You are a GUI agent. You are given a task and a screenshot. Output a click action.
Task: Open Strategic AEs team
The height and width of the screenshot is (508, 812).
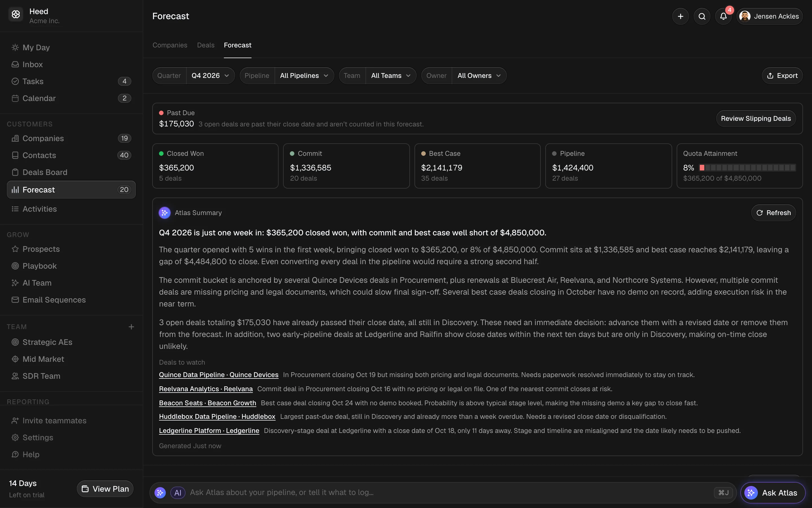tap(71, 342)
